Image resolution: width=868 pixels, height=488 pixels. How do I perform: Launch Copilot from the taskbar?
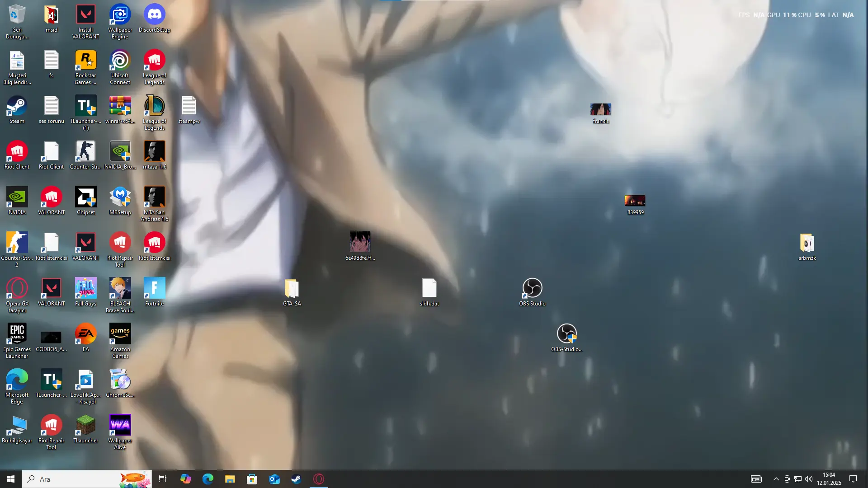[185, 479]
